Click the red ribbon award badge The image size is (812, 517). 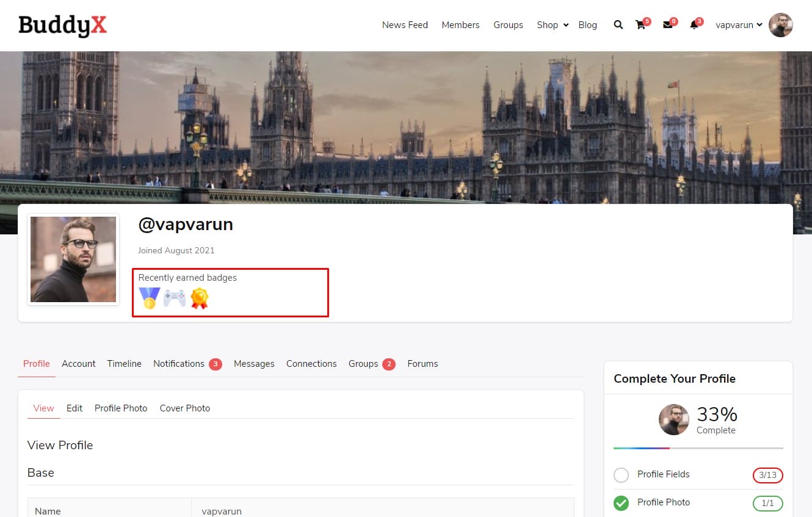tap(200, 298)
